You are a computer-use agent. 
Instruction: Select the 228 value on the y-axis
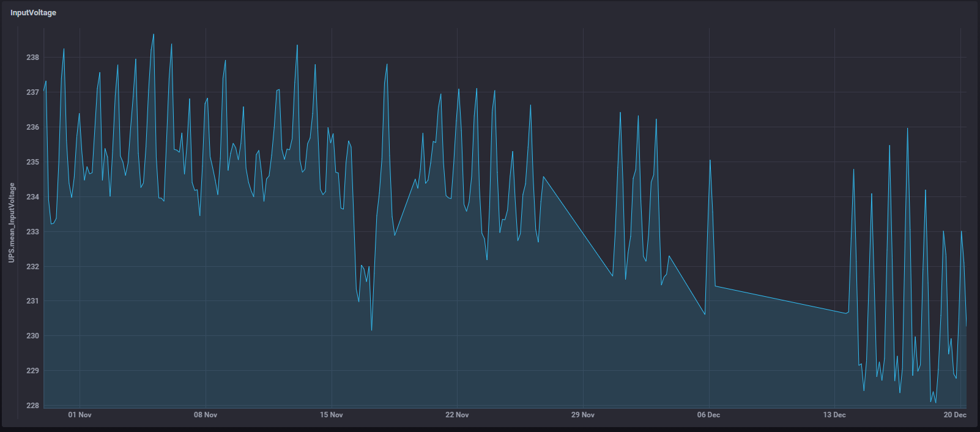click(32, 406)
